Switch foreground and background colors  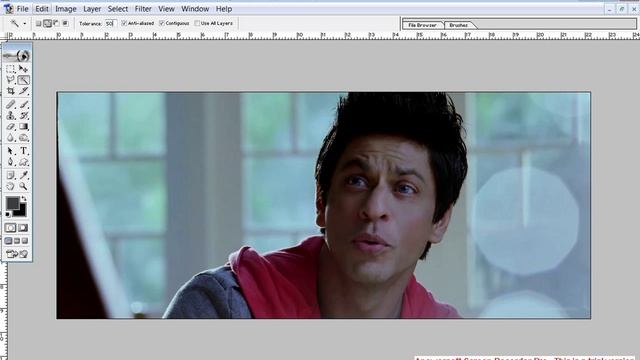(24, 198)
